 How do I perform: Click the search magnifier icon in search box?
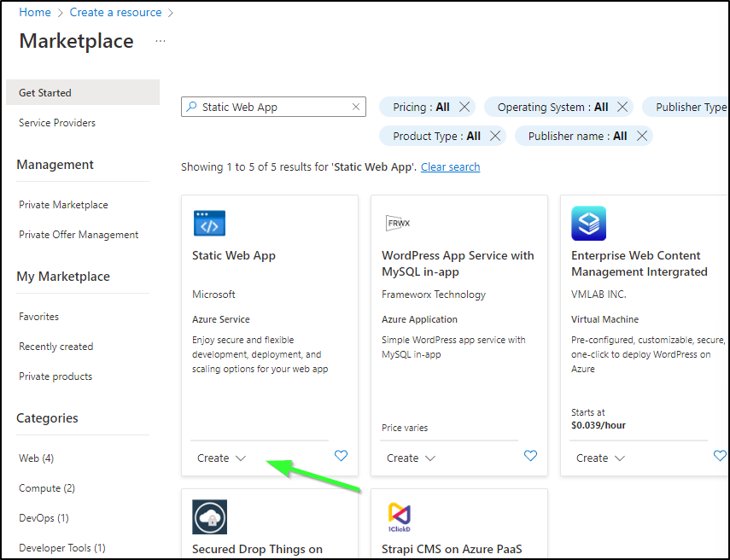pyautogui.click(x=191, y=107)
